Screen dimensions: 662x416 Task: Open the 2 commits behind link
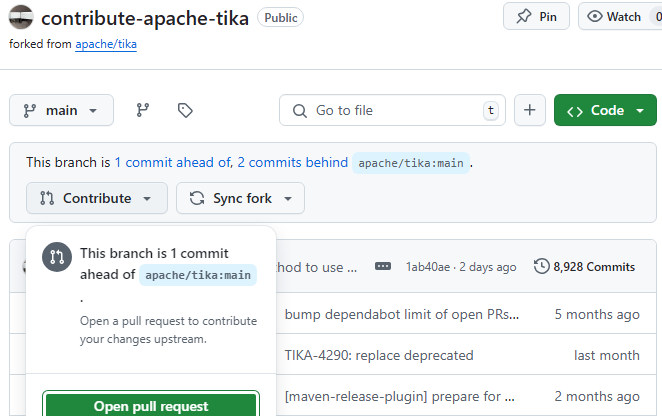pos(293,163)
